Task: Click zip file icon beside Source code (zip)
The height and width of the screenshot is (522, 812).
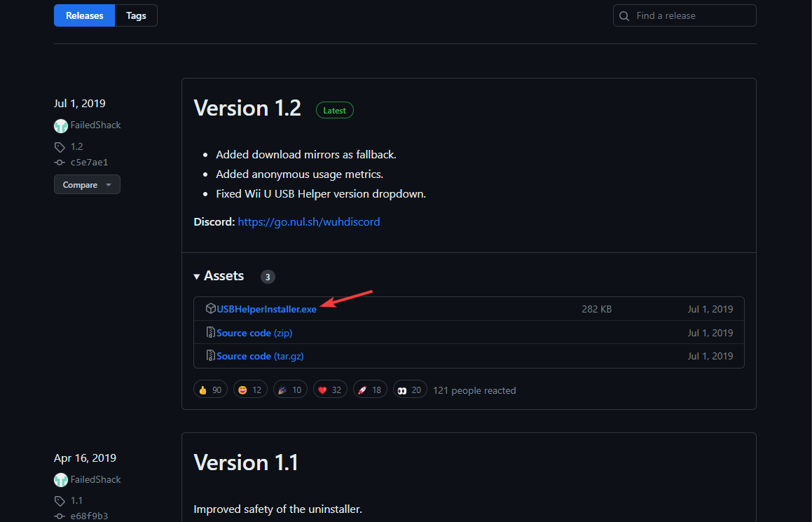Action: pos(210,332)
